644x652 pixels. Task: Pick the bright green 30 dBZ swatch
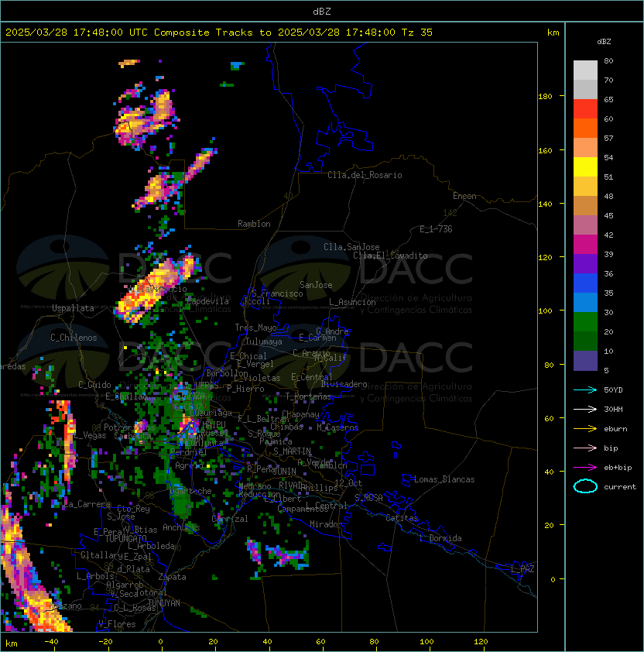pos(585,322)
